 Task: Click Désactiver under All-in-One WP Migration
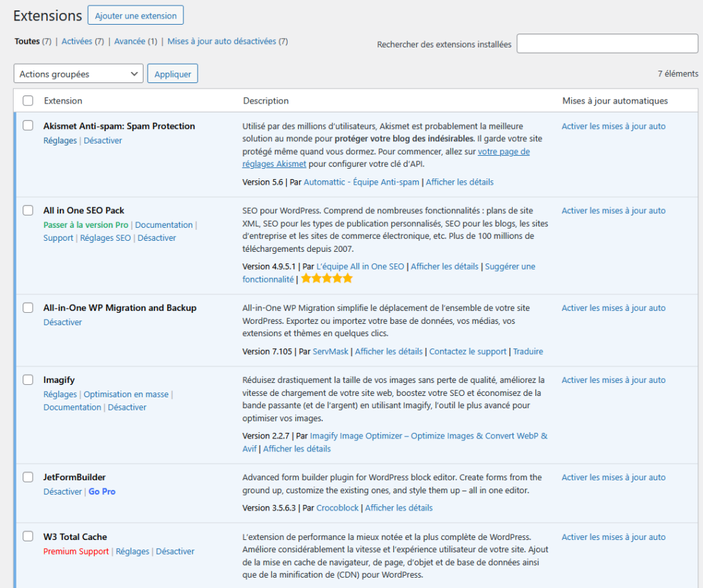tap(62, 322)
